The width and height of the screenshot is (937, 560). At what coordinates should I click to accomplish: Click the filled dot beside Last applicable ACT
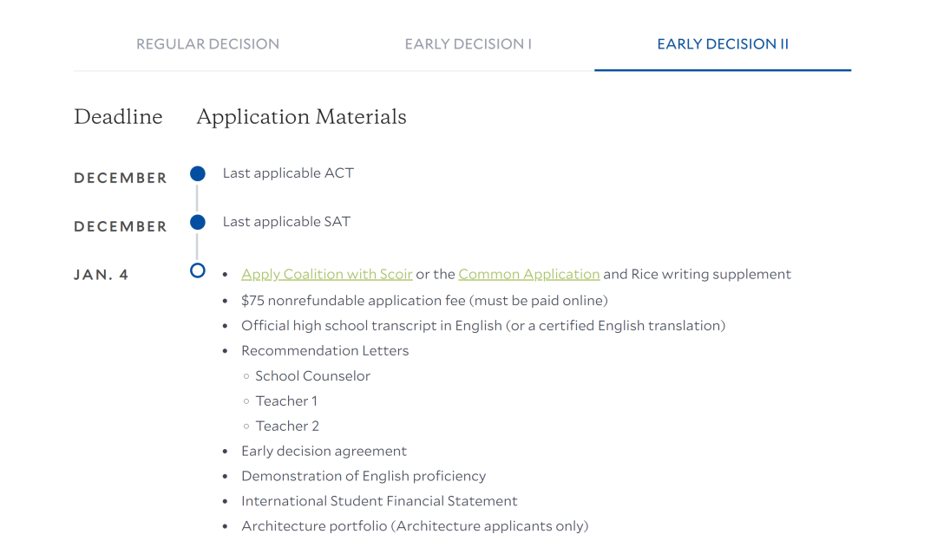point(198,173)
